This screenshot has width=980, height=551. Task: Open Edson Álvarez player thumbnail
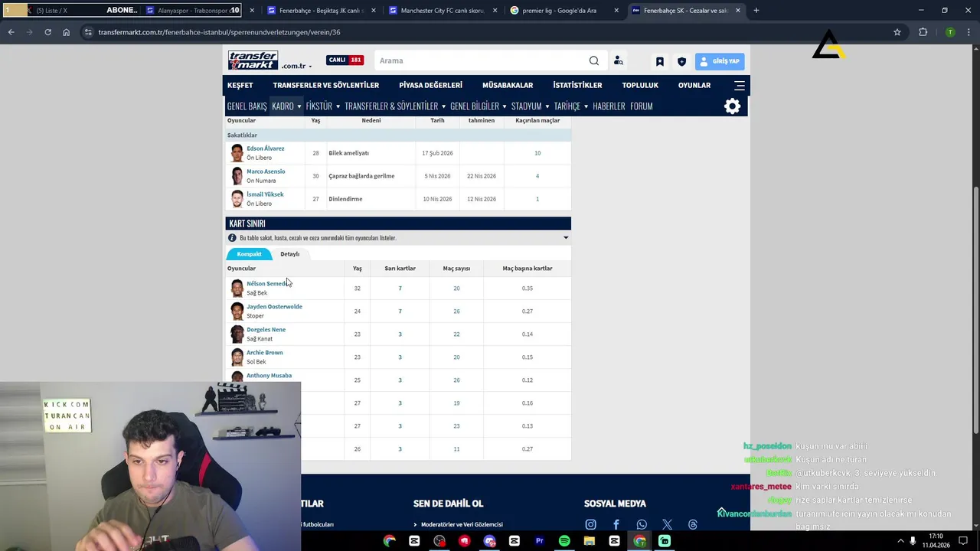coord(237,153)
